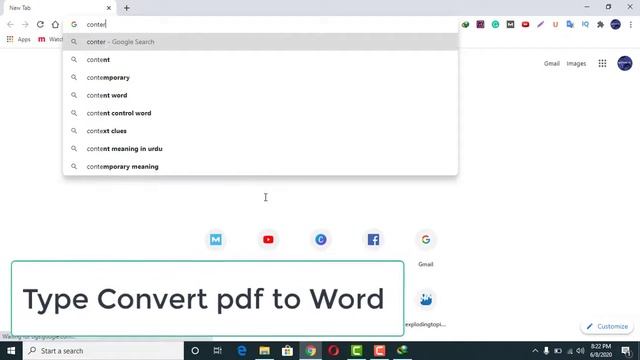Click the Customize button

(x=607, y=327)
